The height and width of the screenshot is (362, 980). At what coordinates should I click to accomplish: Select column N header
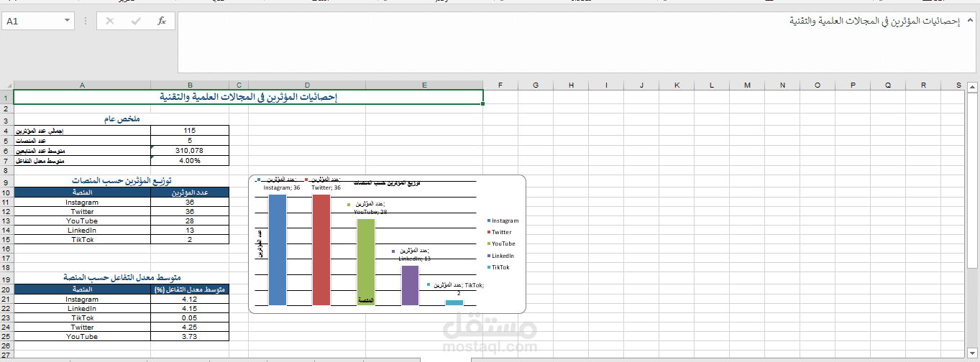(x=782, y=85)
